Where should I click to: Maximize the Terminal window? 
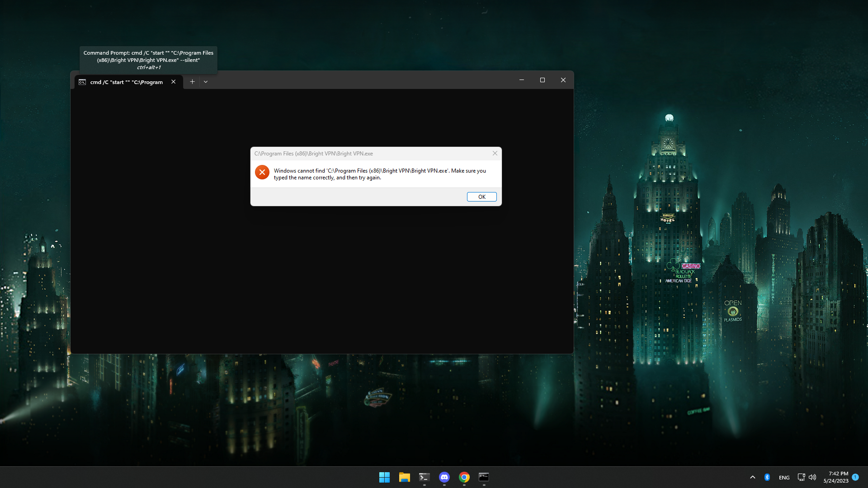coord(542,80)
